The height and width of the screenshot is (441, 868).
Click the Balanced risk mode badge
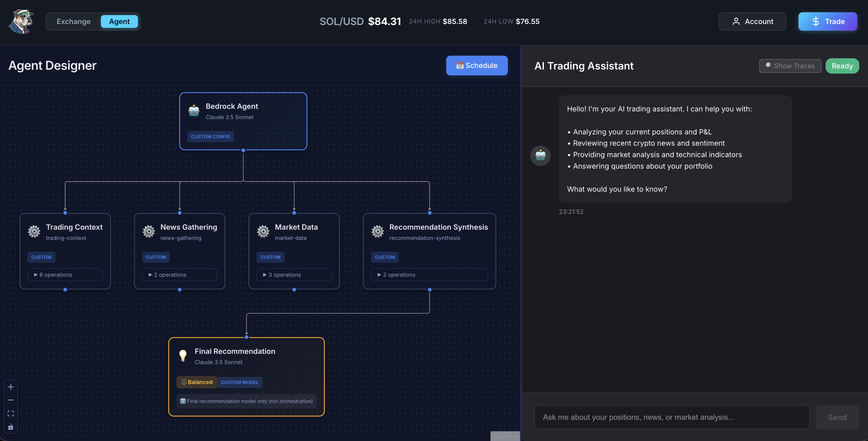click(x=197, y=382)
